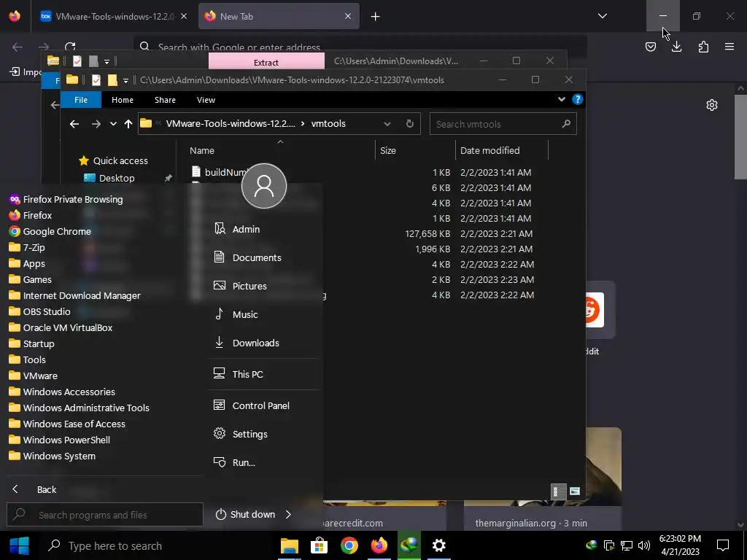Click the Shut down button

coord(246,514)
